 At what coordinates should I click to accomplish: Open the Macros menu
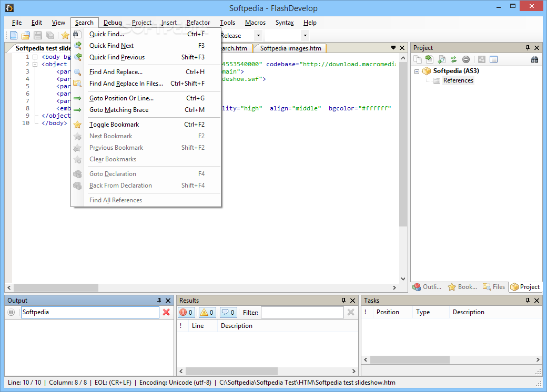tap(255, 23)
